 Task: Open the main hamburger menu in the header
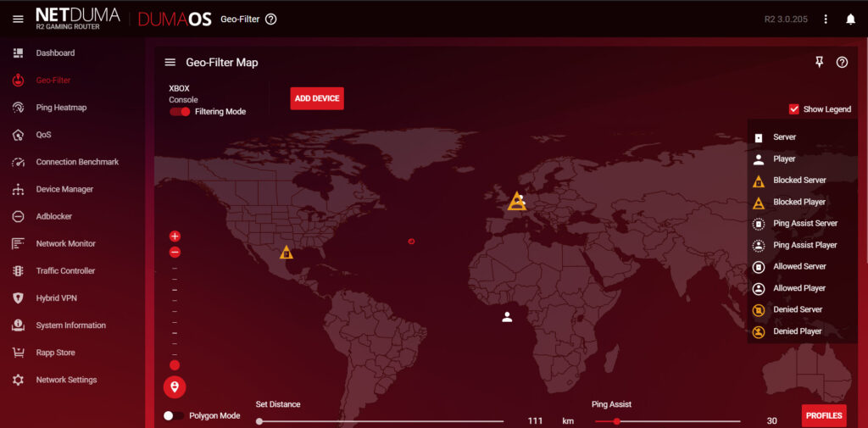[19, 19]
